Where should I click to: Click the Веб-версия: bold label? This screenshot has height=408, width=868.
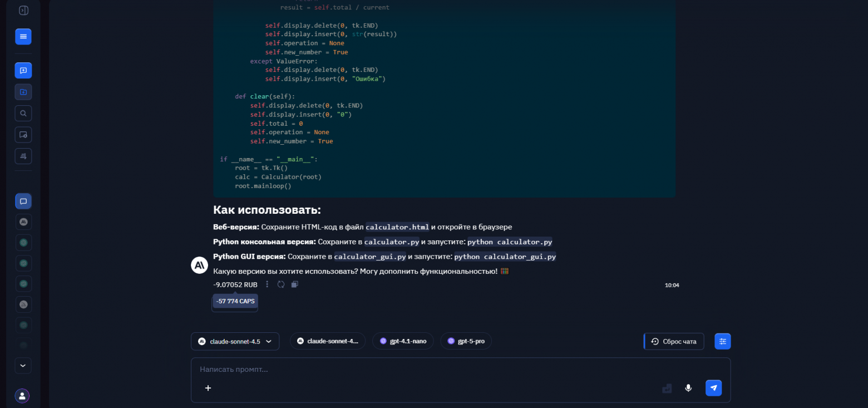236,227
